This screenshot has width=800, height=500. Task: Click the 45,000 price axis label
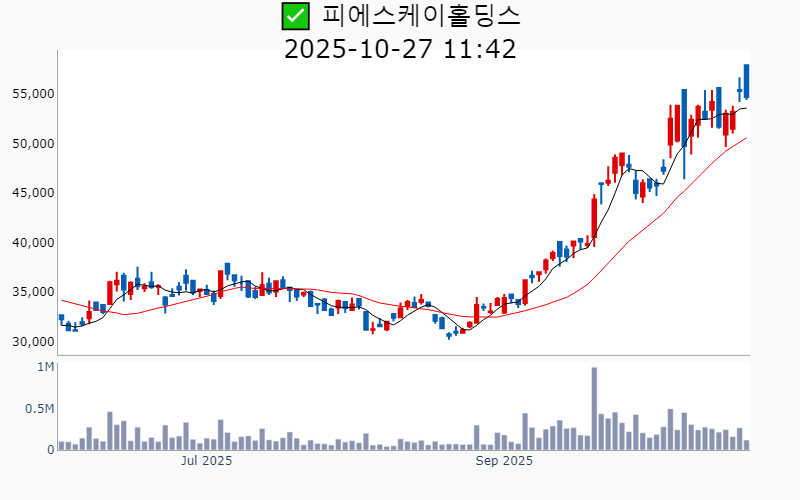pos(32,193)
